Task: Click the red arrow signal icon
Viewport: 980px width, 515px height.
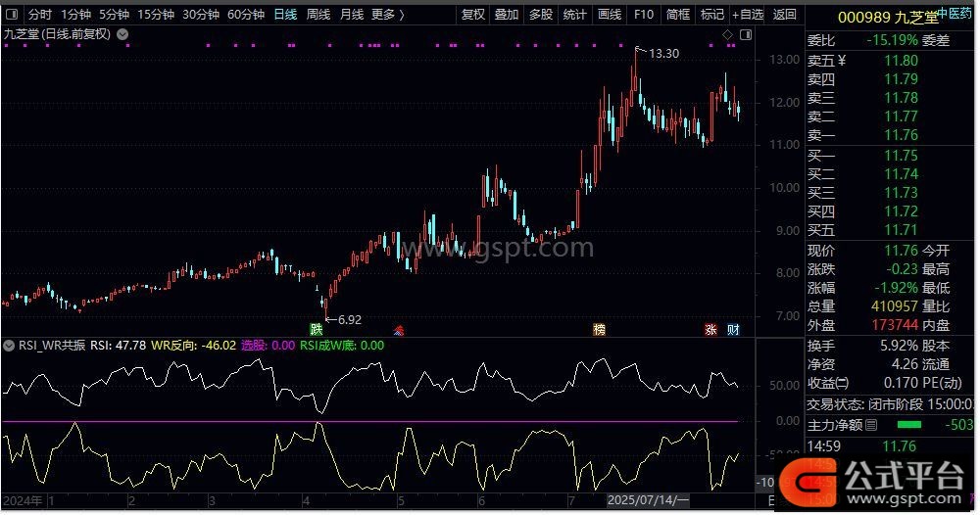Action: (x=398, y=330)
